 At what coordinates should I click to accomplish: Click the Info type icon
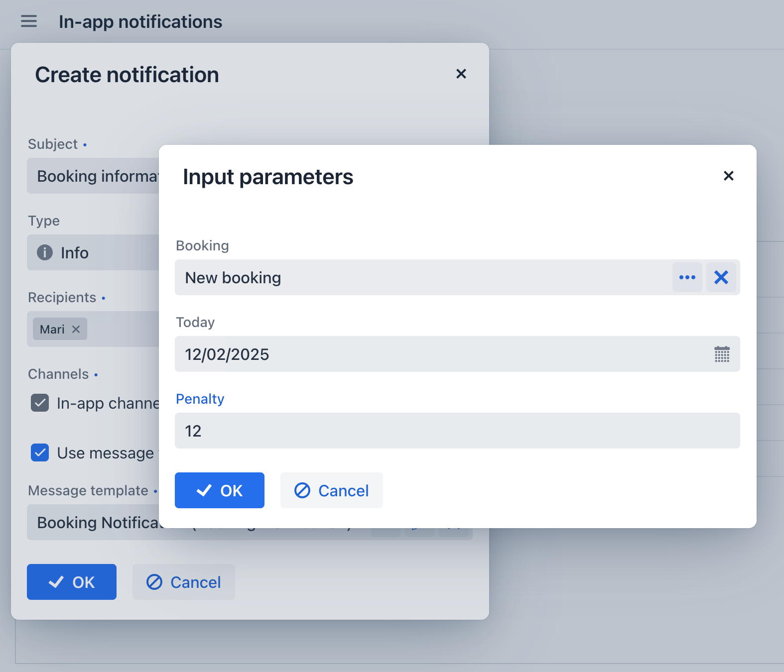(45, 252)
